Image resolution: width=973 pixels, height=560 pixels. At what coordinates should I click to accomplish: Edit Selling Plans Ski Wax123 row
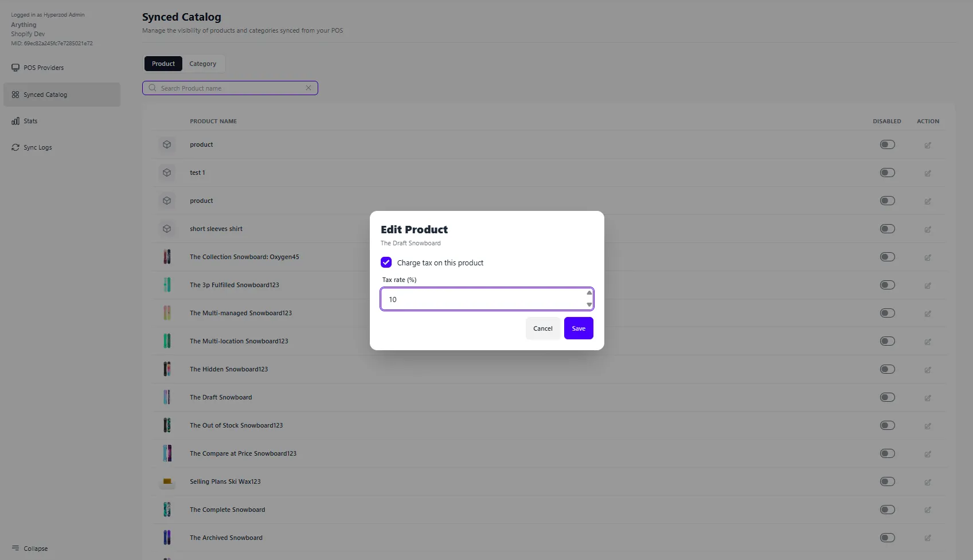[928, 482]
